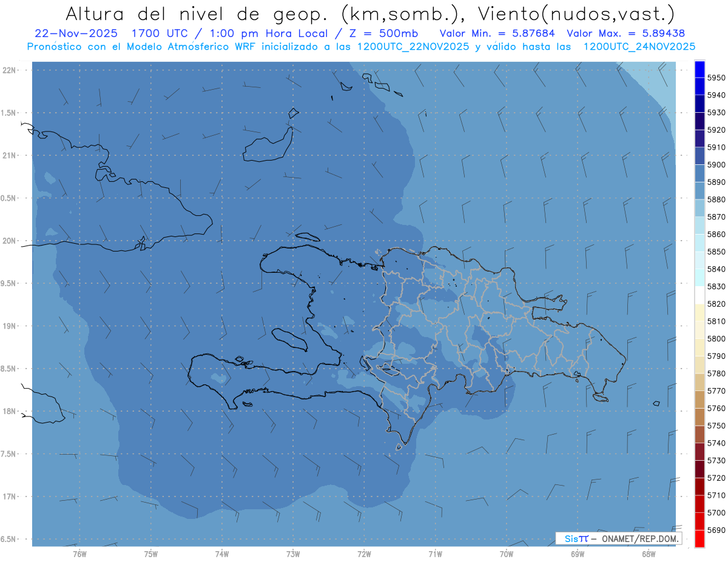
Task: Click the '5690' colorbar label
Action: [716, 530]
